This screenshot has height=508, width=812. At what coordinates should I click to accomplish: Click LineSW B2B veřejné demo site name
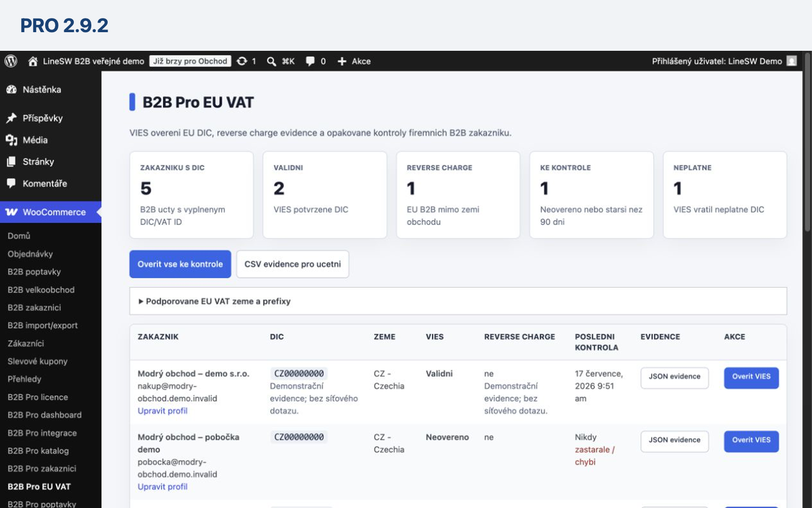click(94, 61)
